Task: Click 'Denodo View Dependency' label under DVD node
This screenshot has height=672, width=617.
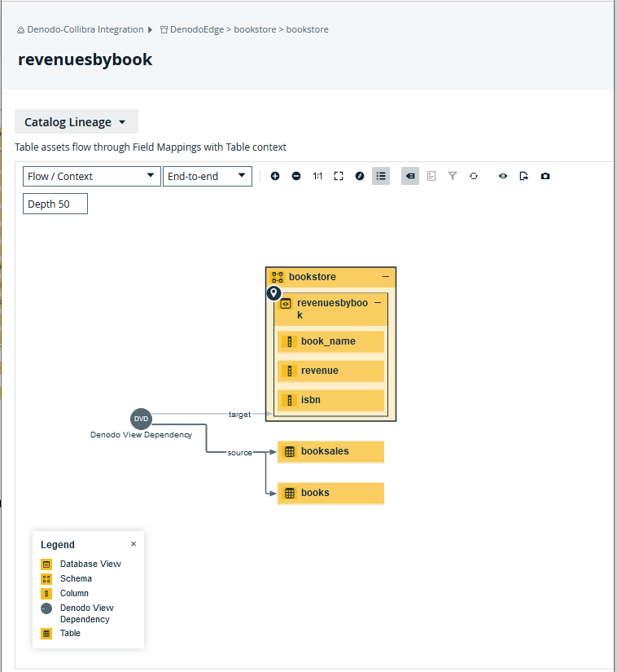Action: tap(142, 435)
